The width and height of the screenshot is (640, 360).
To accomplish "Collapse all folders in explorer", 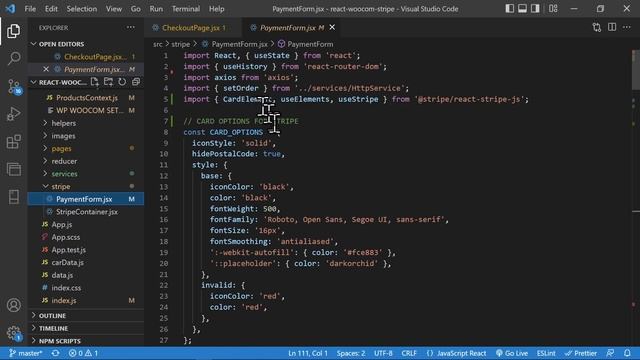I will 136,82.
